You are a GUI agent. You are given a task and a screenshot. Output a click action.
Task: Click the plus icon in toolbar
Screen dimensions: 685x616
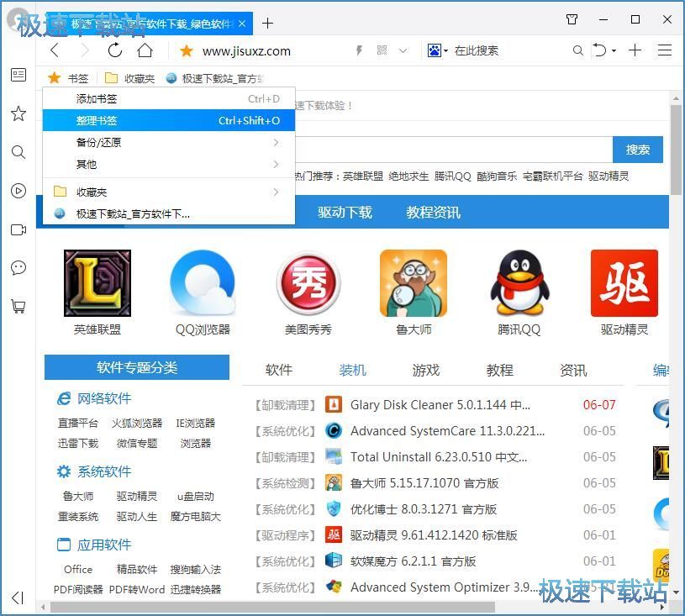click(x=635, y=50)
